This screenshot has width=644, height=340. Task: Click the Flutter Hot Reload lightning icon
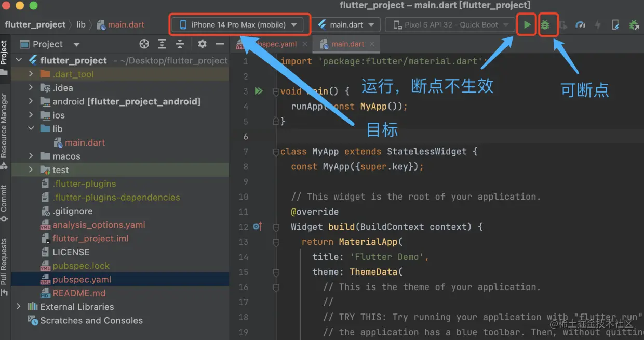[598, 24]
